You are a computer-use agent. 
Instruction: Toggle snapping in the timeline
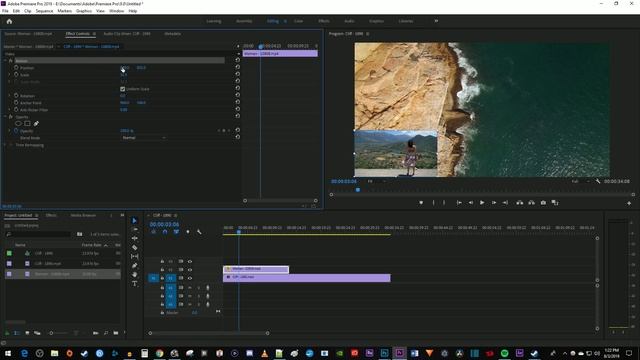[165, 232]
